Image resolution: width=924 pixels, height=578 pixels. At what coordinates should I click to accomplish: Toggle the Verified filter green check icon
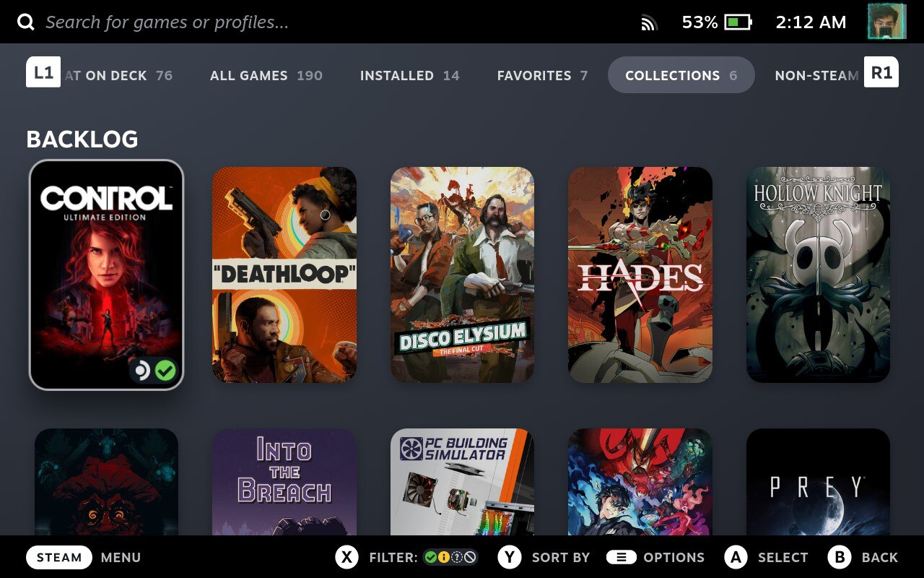[x=431, y=557]
